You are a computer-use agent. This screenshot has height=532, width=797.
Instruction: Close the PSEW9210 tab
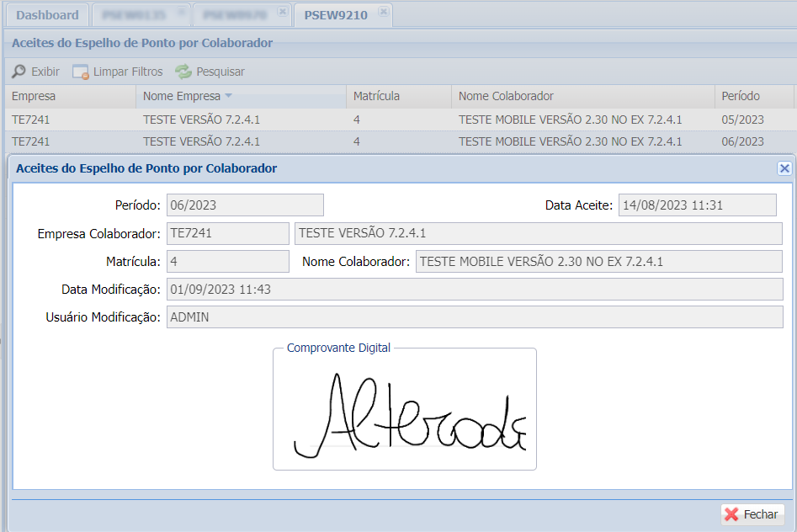(x=383, y=12)
